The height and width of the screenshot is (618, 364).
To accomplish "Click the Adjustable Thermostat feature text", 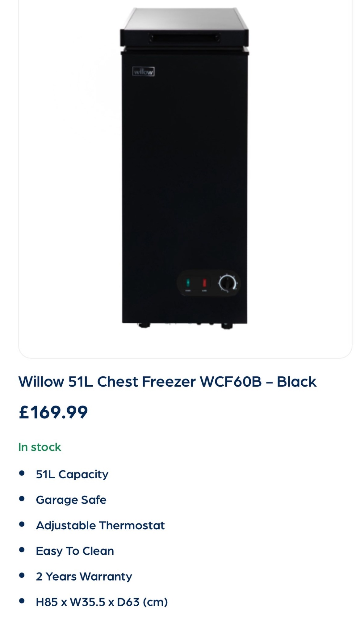I will click(x=100, y=526).
